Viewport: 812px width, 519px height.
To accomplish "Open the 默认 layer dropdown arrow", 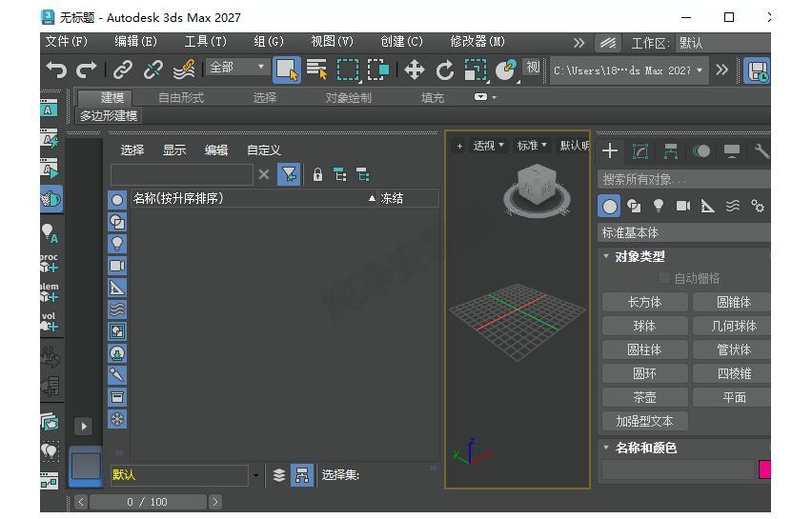I will tap(255, 475).
